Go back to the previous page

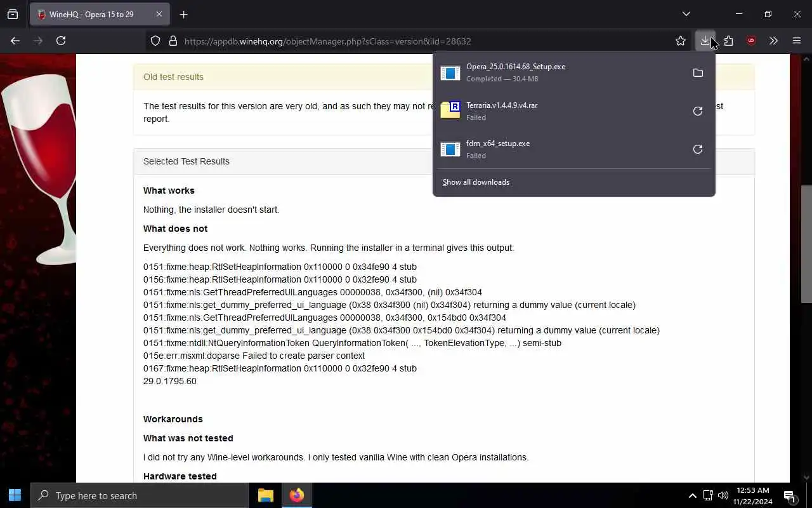coord(15,41)
